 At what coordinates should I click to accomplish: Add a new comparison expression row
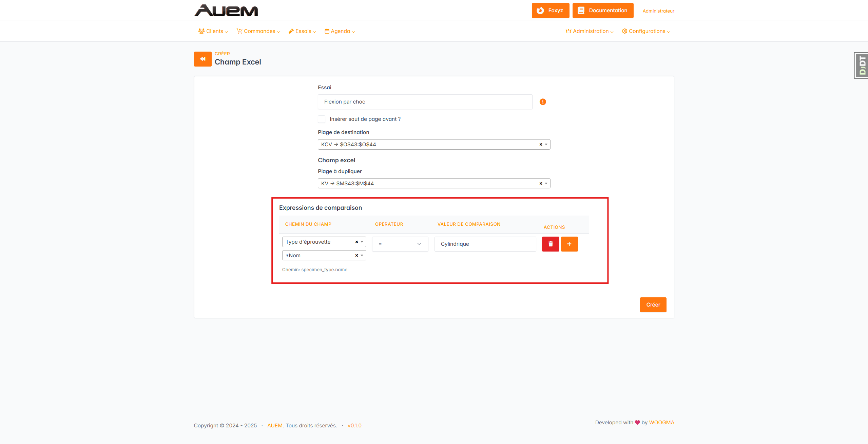[569, 244]
